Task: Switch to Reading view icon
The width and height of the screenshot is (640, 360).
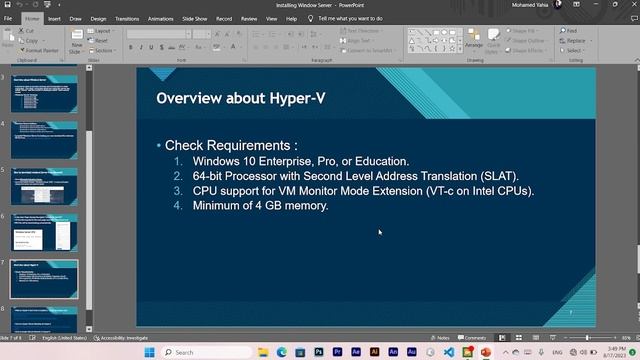Action: [x=536, y=338]
